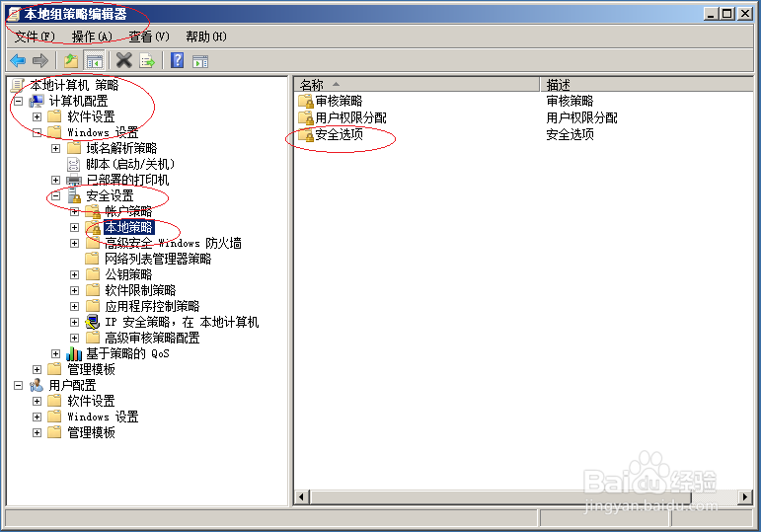
Task: Click the Show/Hide action pane icon
Action: [200, 61]
